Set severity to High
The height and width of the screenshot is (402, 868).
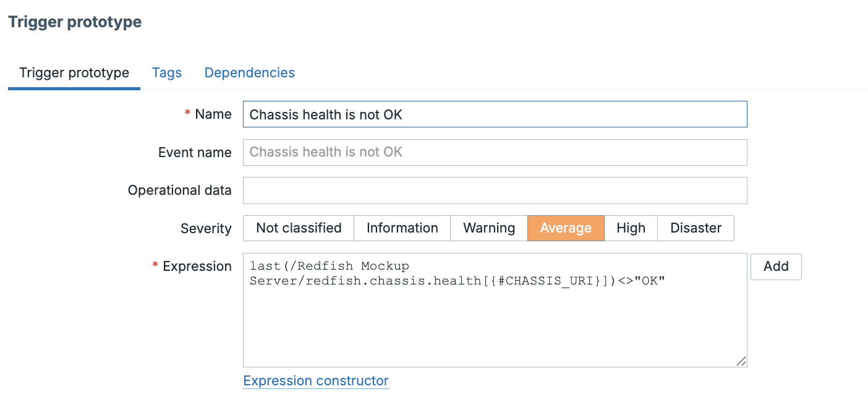(631, 228)
